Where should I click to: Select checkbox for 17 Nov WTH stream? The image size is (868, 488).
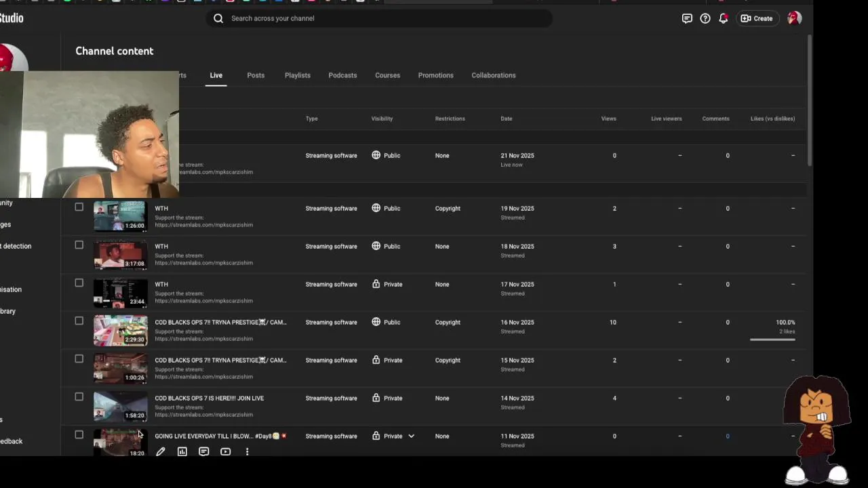[79, 283]
